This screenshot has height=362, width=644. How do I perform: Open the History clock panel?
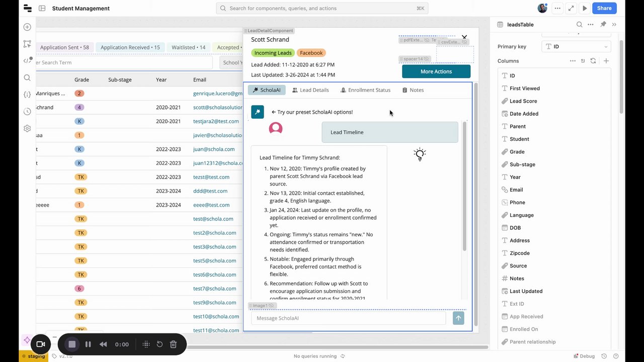pos(27,112)
